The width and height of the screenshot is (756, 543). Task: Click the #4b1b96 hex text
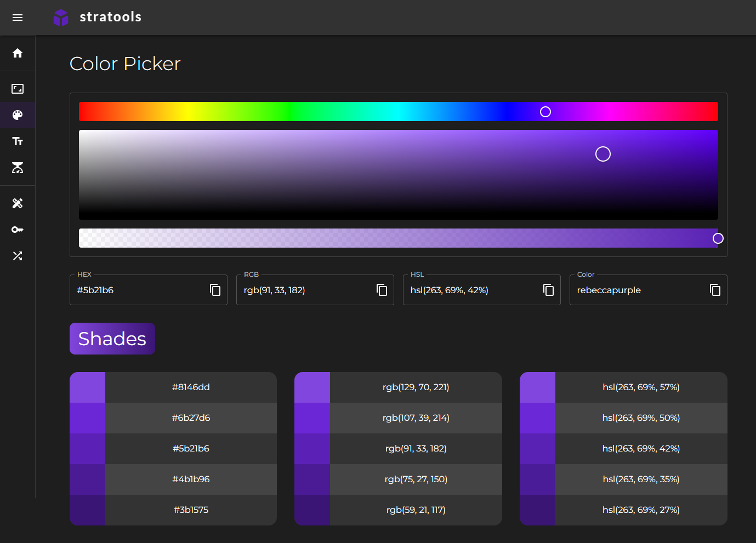(x=191, y=479)
